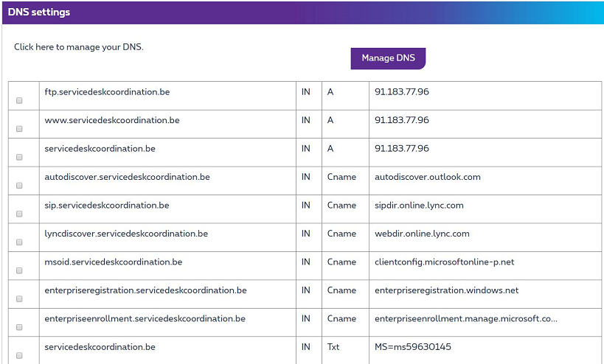
Task: Click the Manage DNS button
Action: coord(388,58)
